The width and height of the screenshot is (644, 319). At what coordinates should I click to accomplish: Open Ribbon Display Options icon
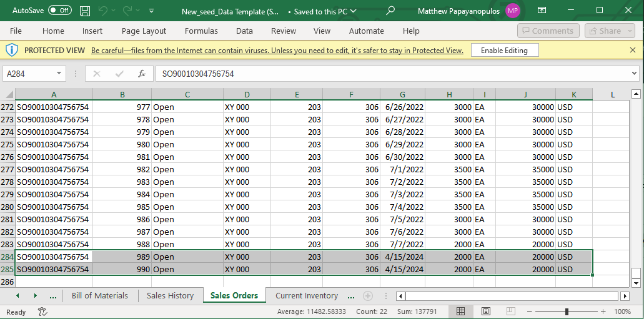click(542, 11)
